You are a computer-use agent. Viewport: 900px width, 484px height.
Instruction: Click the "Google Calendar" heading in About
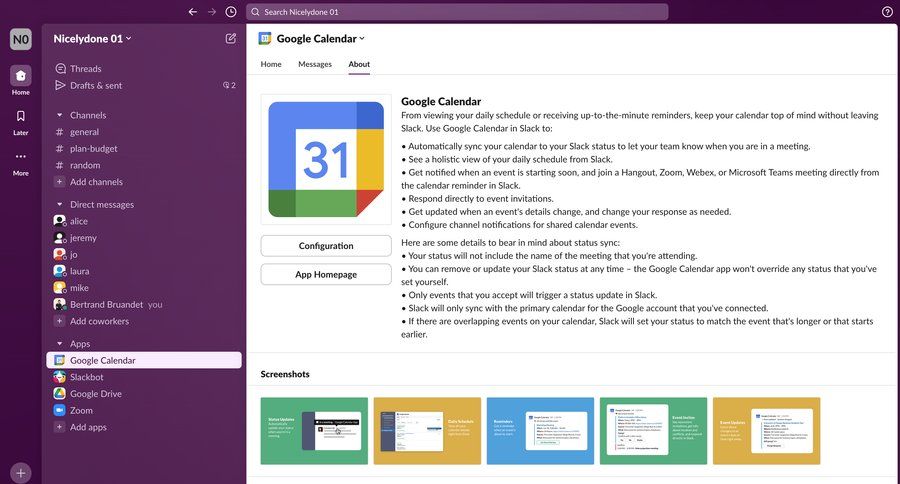[x=441, y=101]
